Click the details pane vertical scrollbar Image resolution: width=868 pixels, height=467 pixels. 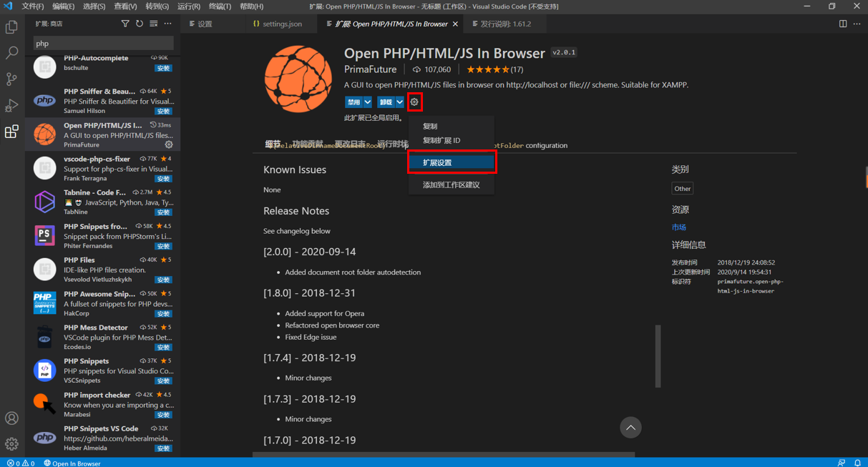pyautogui.click(x=658, y=356)
